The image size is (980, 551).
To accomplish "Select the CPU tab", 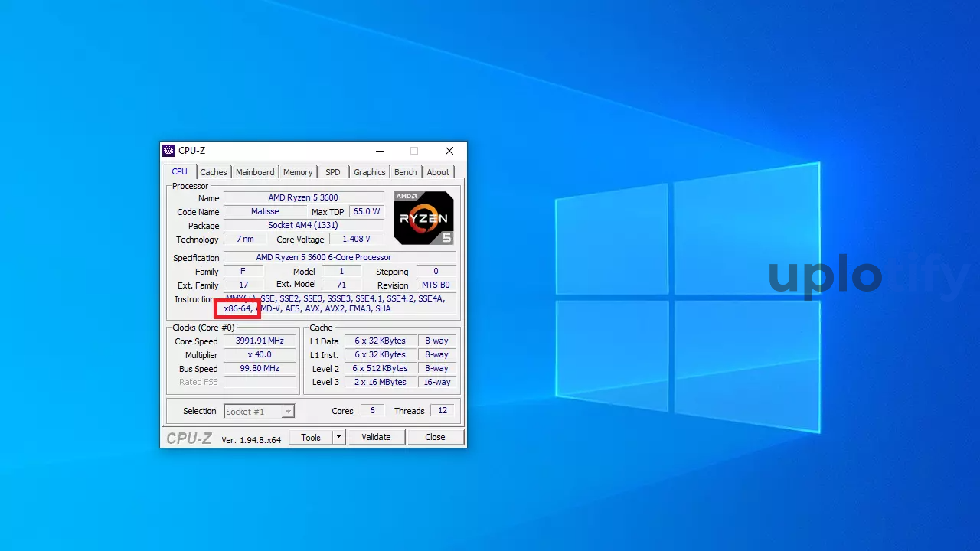I will point(179,171).
